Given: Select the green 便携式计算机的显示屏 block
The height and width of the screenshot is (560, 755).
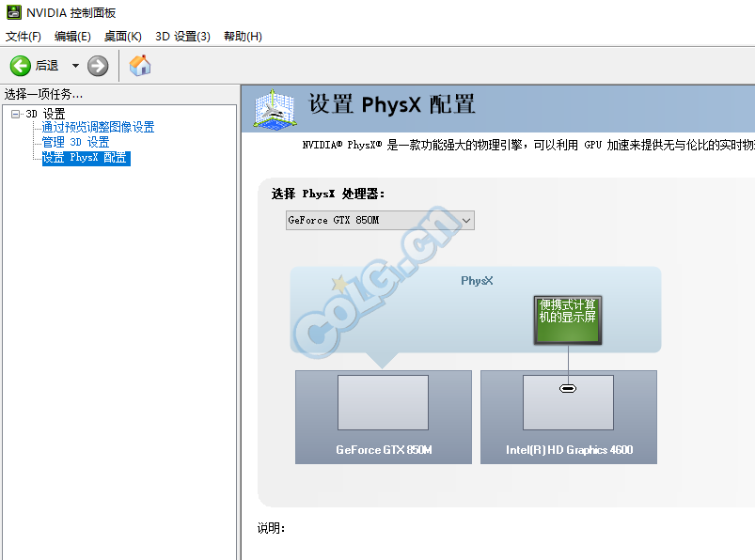Looking at the screenshot, I should 568,319.
